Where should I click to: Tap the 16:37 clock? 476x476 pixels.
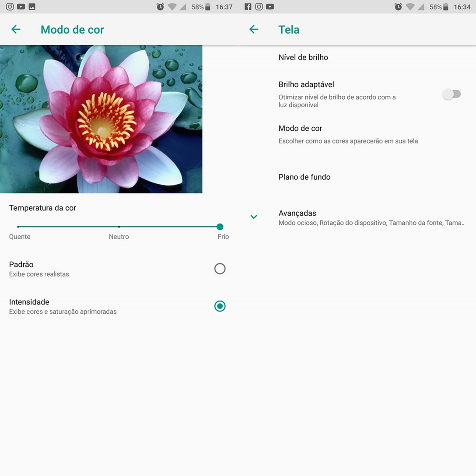[x=224, y=7]
